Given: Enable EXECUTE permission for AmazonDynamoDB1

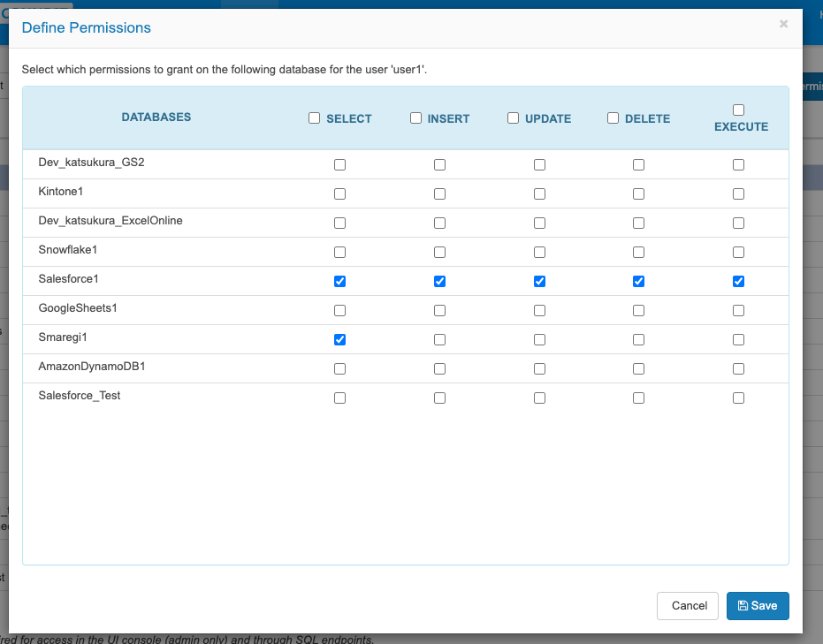Looking at the screenshot, I should pyautogui.click(x=738, y=369).
